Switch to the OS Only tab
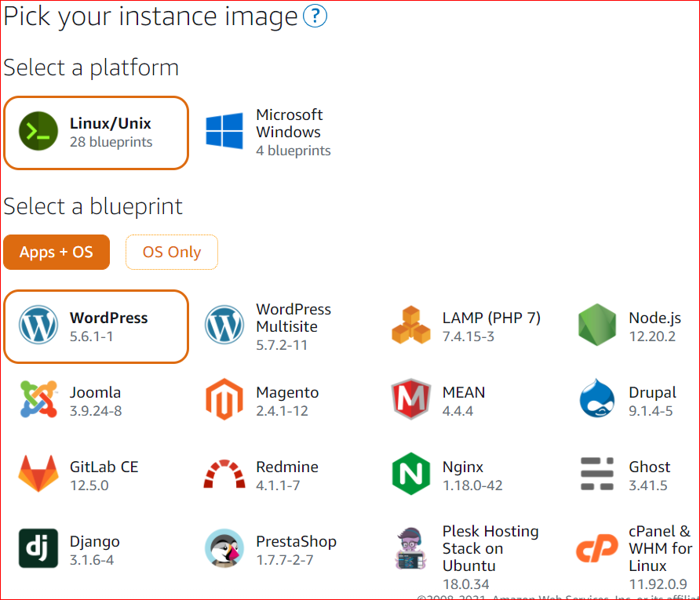 [x=172, y=252]
